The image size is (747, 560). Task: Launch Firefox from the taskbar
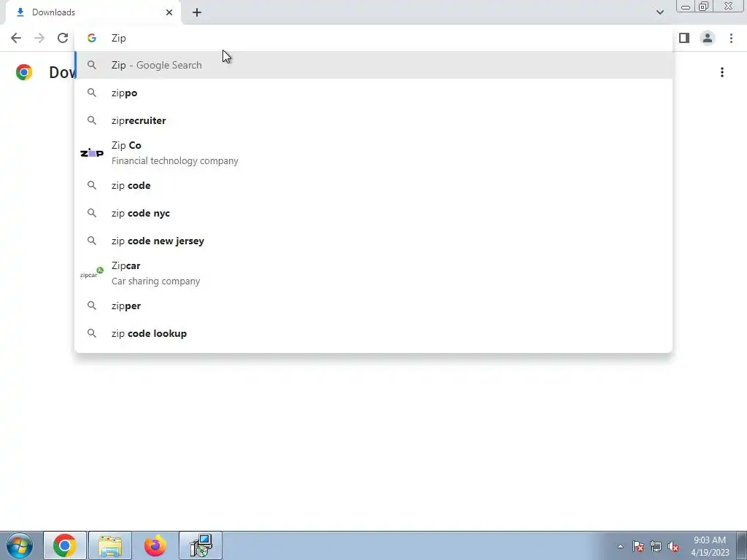[155, 545]
